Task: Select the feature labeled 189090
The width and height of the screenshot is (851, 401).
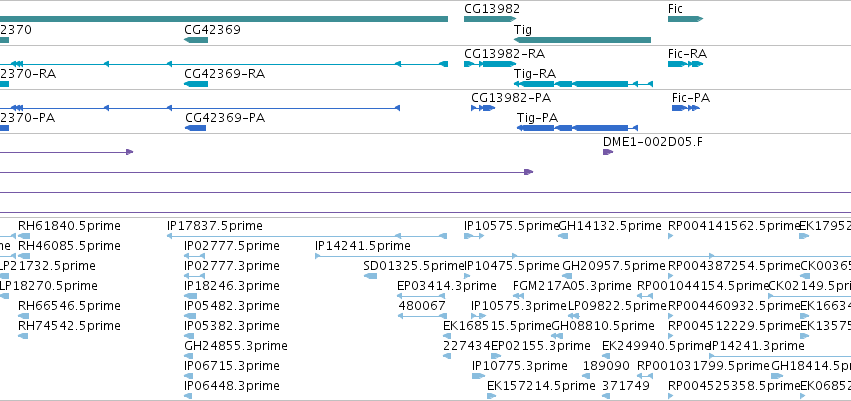Action: coord(606,366)
